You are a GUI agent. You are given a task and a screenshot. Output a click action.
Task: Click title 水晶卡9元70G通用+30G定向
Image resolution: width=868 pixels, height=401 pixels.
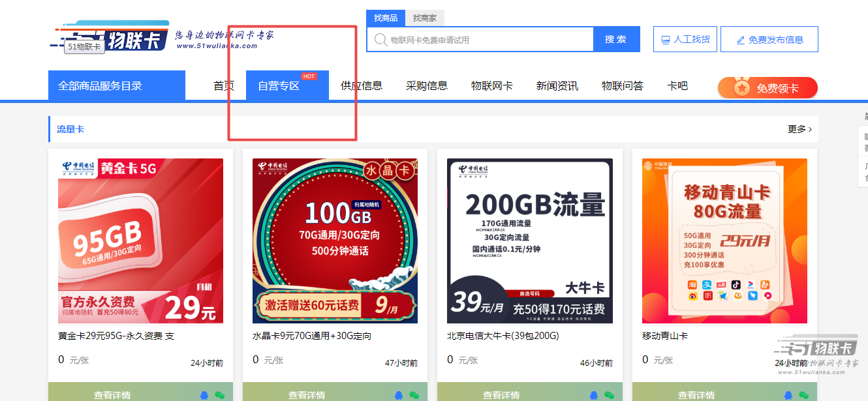click(312, 336)
